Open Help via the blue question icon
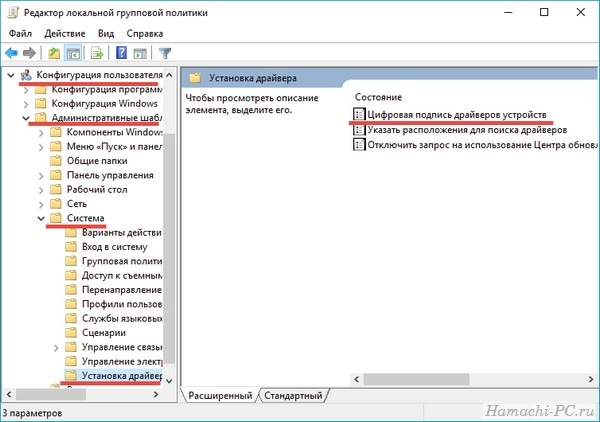The width and height of the screenshot is (600, 422). (x=121, y=53)
